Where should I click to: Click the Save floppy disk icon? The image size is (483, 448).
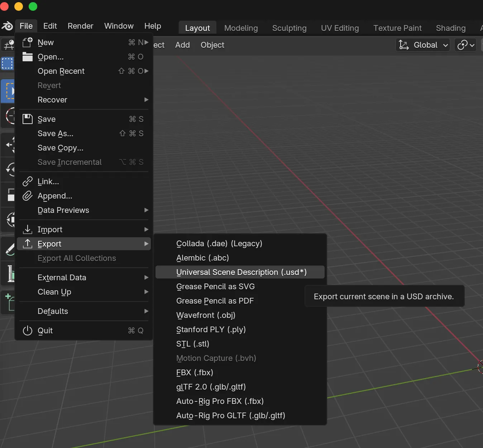[28, 119]
